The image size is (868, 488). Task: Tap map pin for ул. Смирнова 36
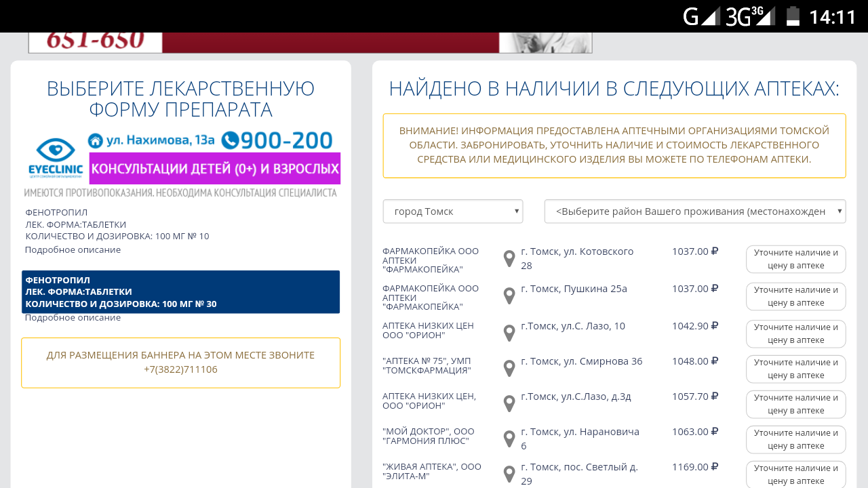(x=509, y=369)
